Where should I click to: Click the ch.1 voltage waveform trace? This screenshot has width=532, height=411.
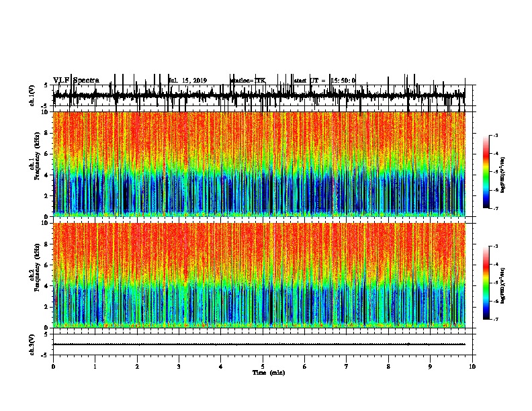pyautogui.click(x=259, y=95)
